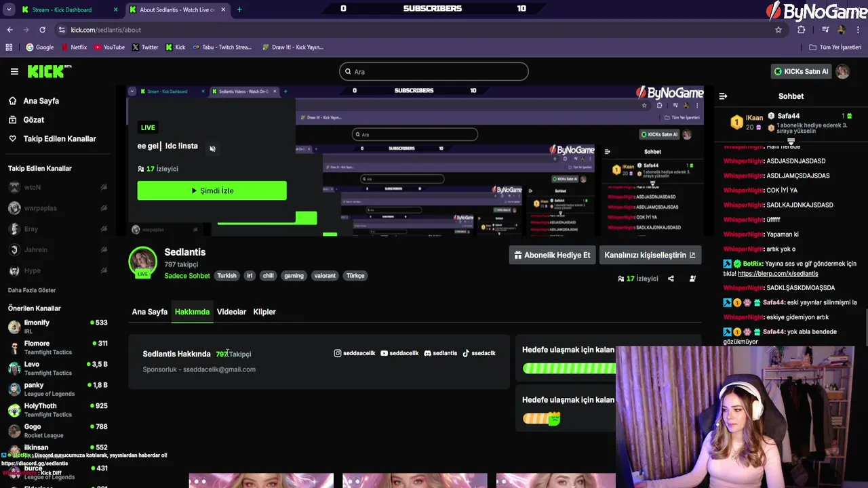Screen dimensions: 868x488
Task: Click the Şimdi İzle button
Action: pyautogui.click(x=212, y=190)
